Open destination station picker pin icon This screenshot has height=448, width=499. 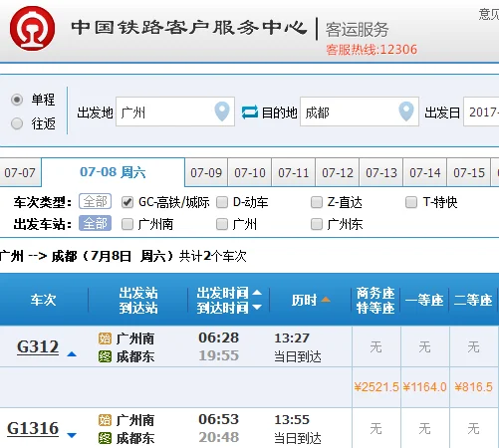tap(406, 112)
